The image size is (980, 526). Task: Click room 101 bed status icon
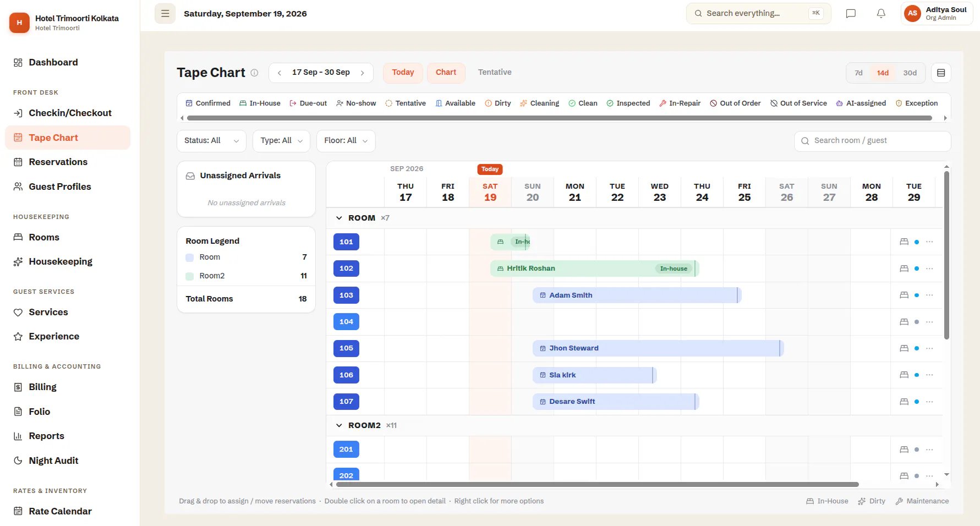(x=904, y=242)
